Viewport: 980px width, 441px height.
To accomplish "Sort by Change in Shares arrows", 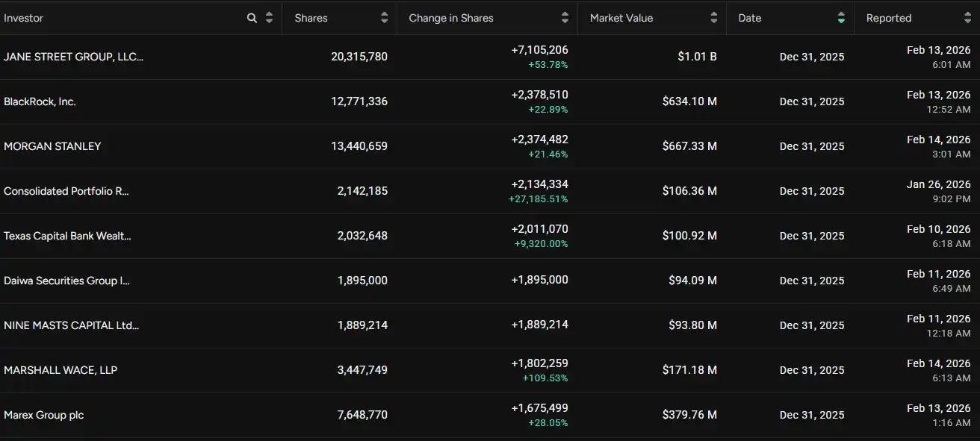I will click(565, 18).
